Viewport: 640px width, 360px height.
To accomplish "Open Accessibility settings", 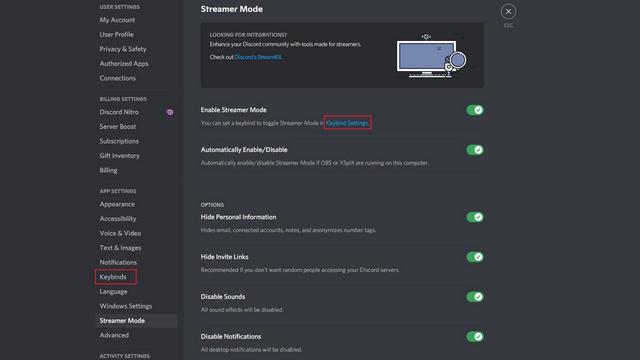I will [x=118, y=219].
